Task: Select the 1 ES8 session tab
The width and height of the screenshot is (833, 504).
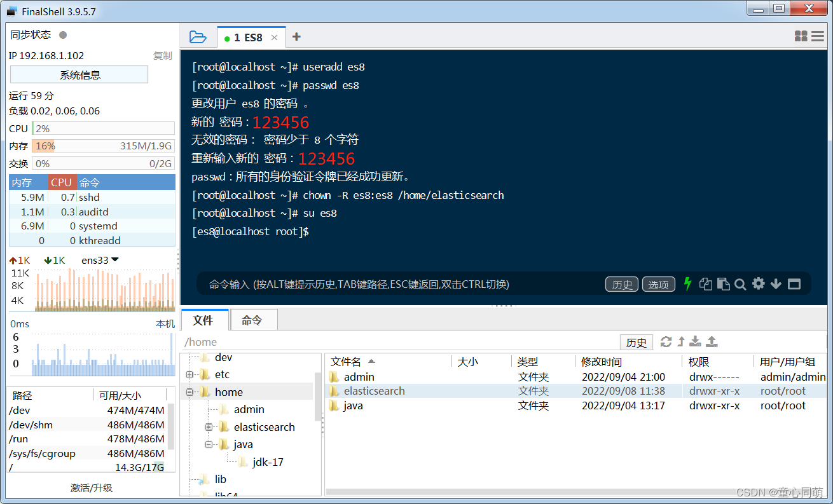Action: (x=251, y=37)
